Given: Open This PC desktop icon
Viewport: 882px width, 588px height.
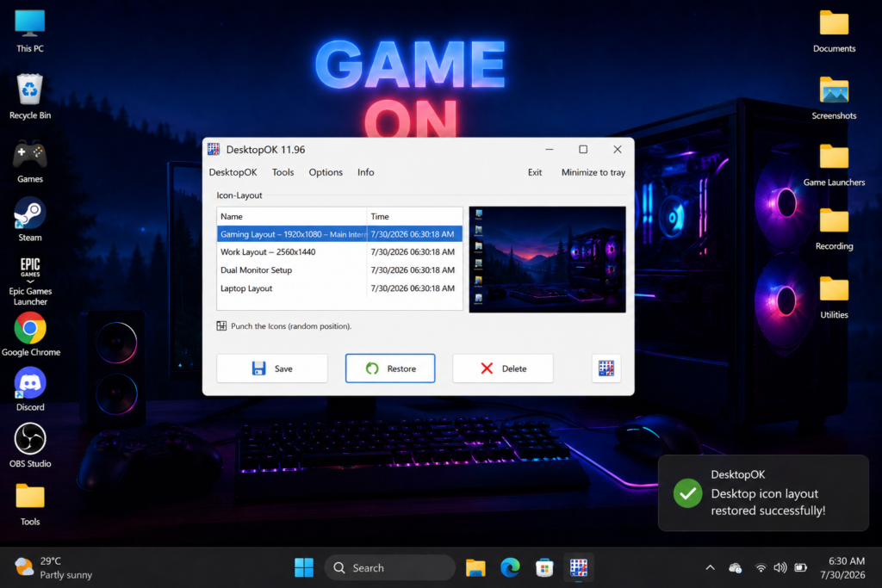Looking at the screenshot, I should pyautogui.click(x=30, y=32).
